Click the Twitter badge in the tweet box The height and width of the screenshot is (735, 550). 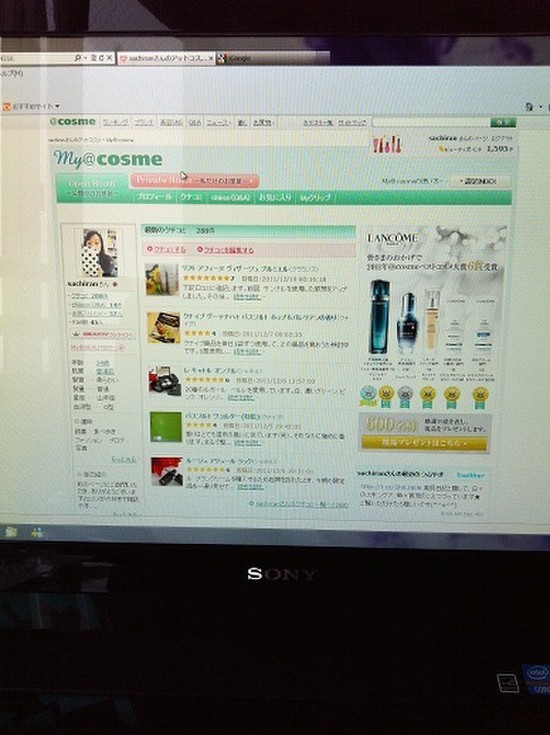point(470,475)
